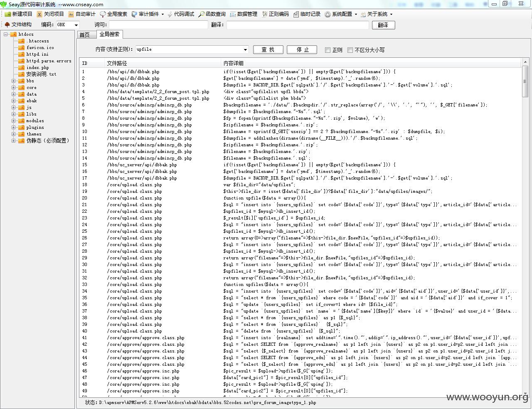Click the 翻译 button
The image size is (532, 409).
(383, 25)
